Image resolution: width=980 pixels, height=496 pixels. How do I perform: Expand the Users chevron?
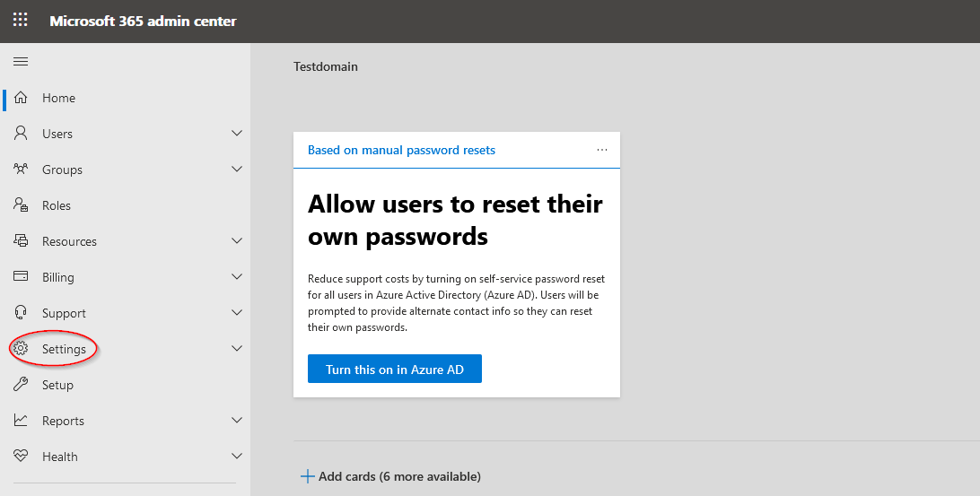237,134
